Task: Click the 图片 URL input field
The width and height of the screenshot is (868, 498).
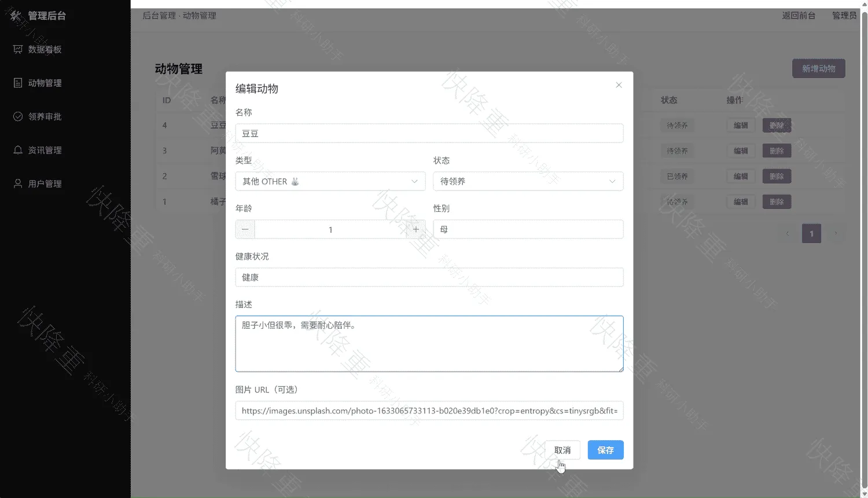Action: click(429, 411)
